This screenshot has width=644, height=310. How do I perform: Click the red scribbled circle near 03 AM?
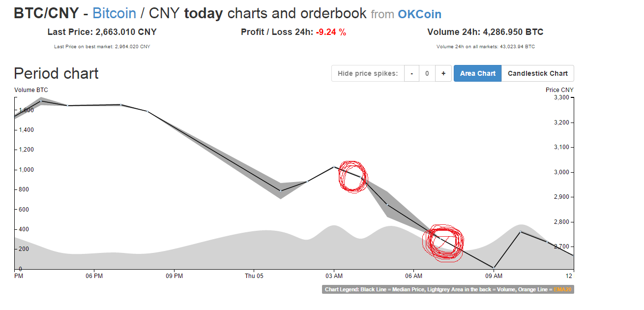(352, 176)
